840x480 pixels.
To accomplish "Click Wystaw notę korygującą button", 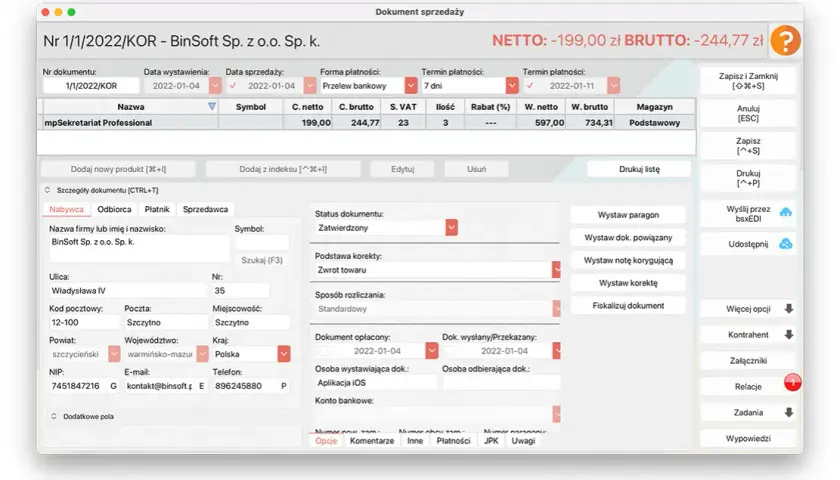I will coord(628,260).
